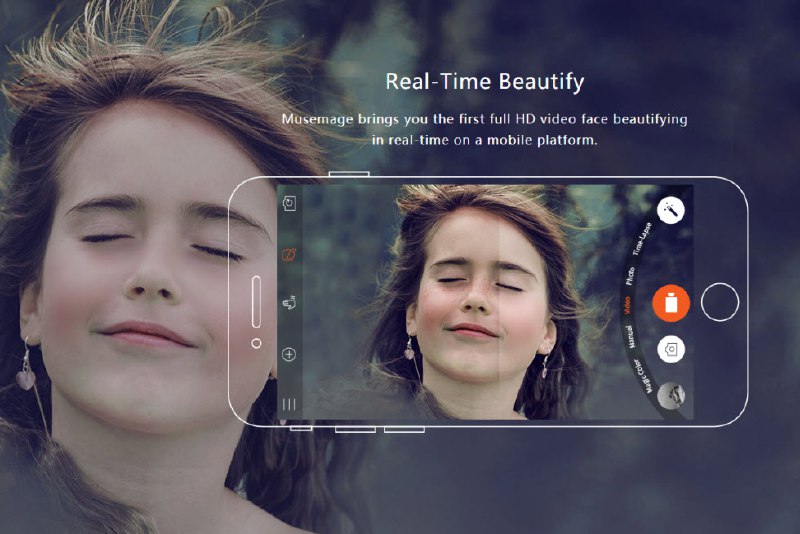The width and height of the screenshot is (800, 534).
Task: Tap the timer icon in left strip
Action: tap(289, 204)
